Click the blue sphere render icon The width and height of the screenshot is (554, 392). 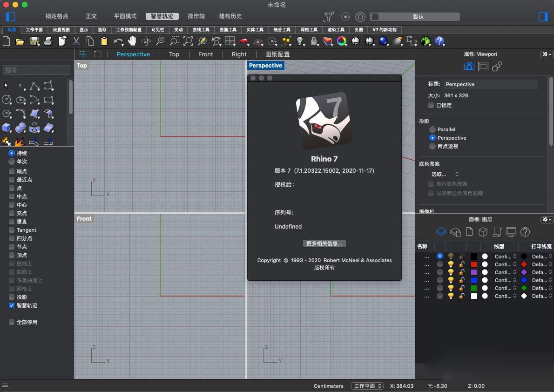coord(383,41)
